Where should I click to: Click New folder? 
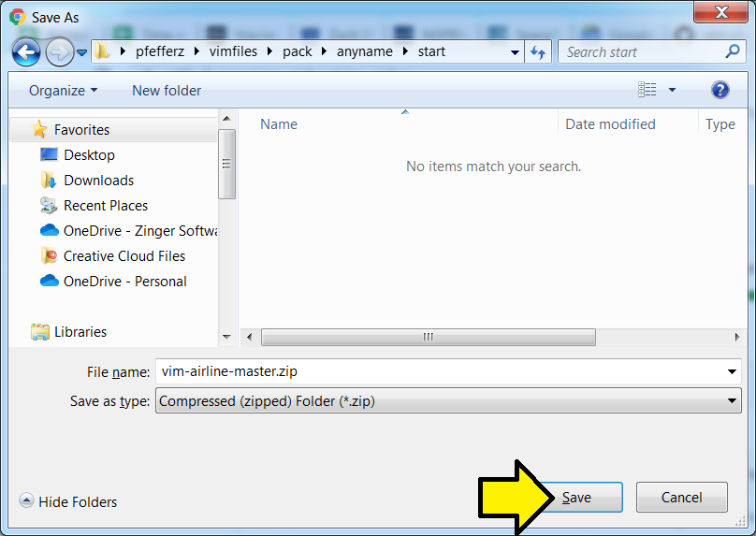(167, 91)
